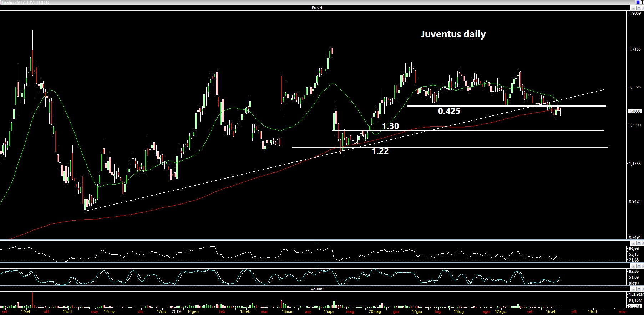Screen dimensions: 644x315
Task: Click the 16set date label
Action: tap(551, 311)
